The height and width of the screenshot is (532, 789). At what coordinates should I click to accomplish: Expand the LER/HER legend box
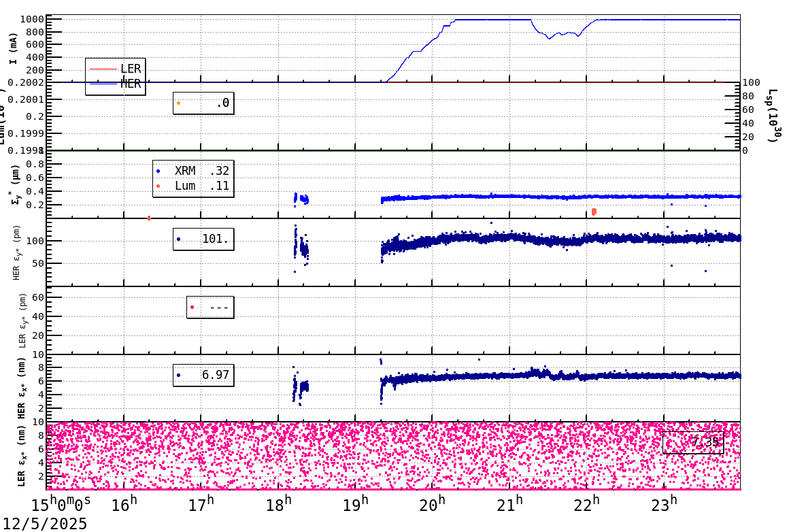(x=115, y=76)
